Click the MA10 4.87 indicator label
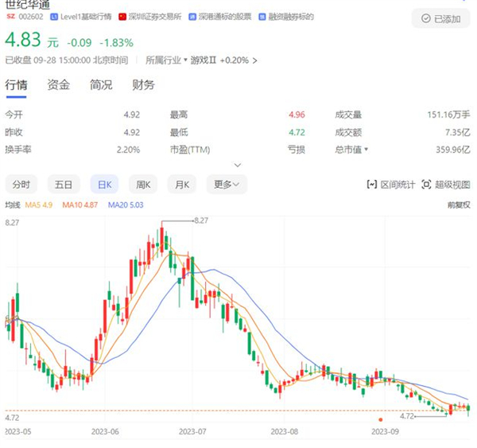This screenshot has width=477, height=448. click(80, 205)
